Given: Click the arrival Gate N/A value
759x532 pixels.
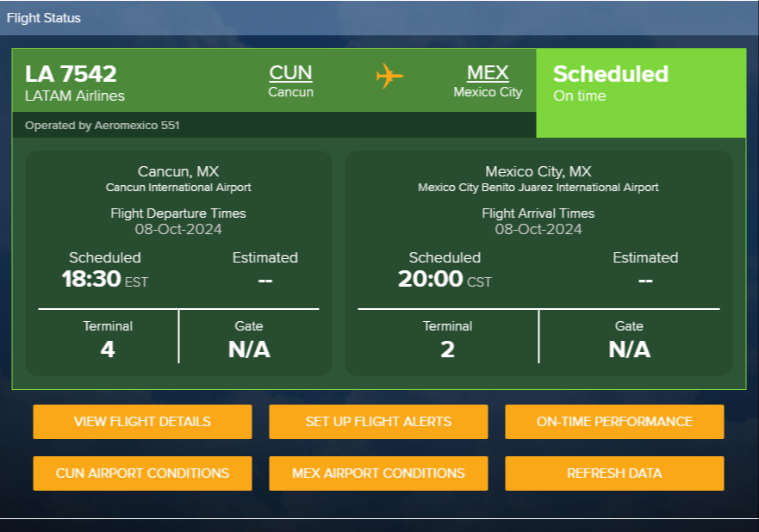Looking at the screenshot, I should (x=629, y=350).
